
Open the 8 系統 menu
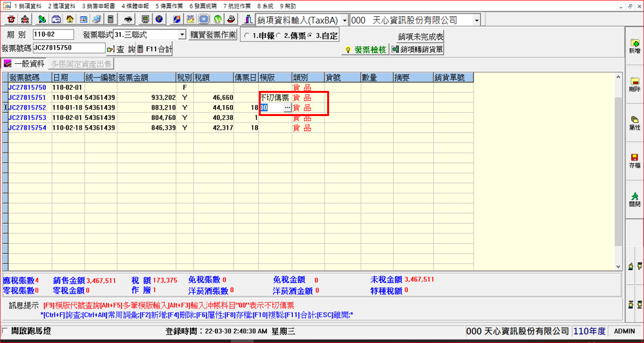265,6
